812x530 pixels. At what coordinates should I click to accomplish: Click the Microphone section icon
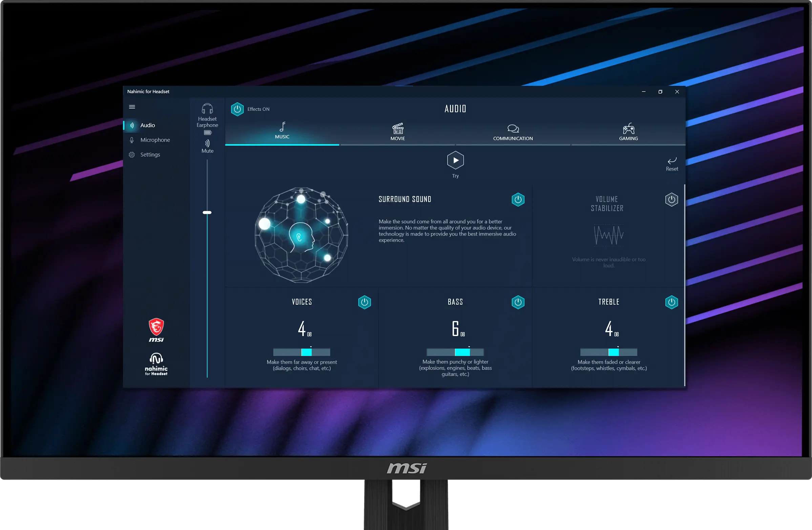pyautogui.click(x=132, y=139)
